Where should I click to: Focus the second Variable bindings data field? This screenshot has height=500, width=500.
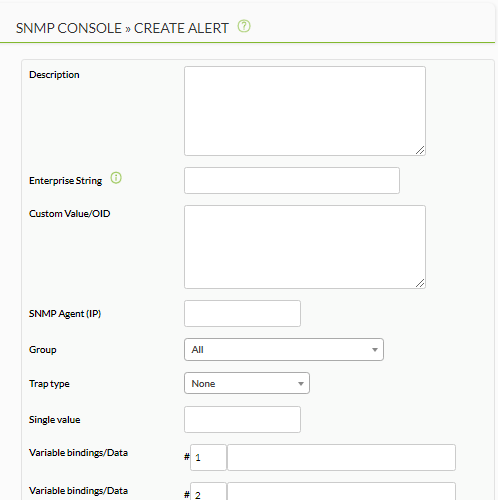point(341,491)
